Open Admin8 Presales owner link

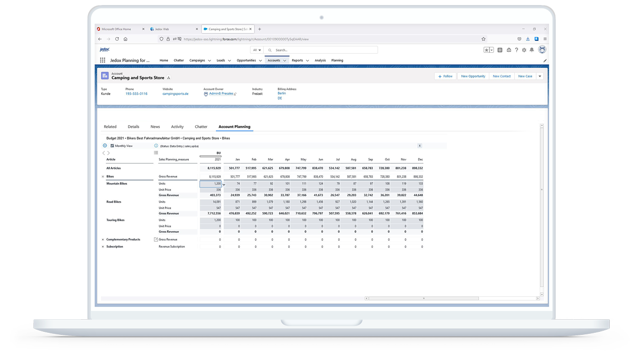click(221, 94)
